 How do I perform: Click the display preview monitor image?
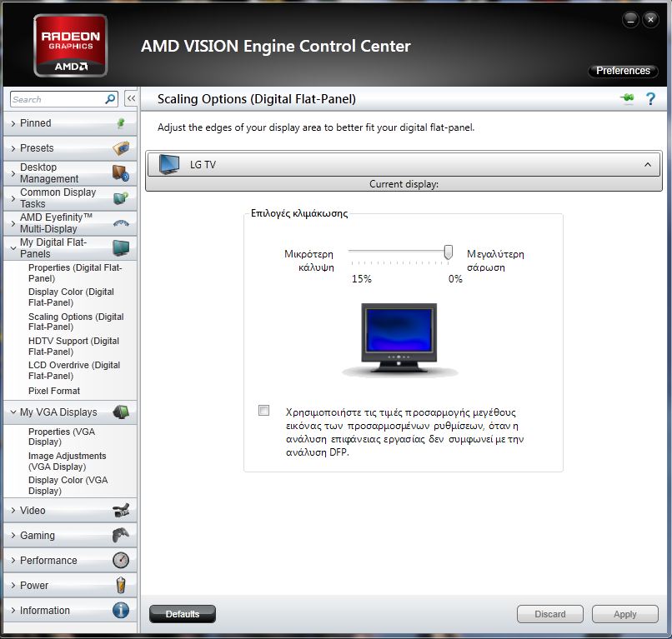click(399, 339)
